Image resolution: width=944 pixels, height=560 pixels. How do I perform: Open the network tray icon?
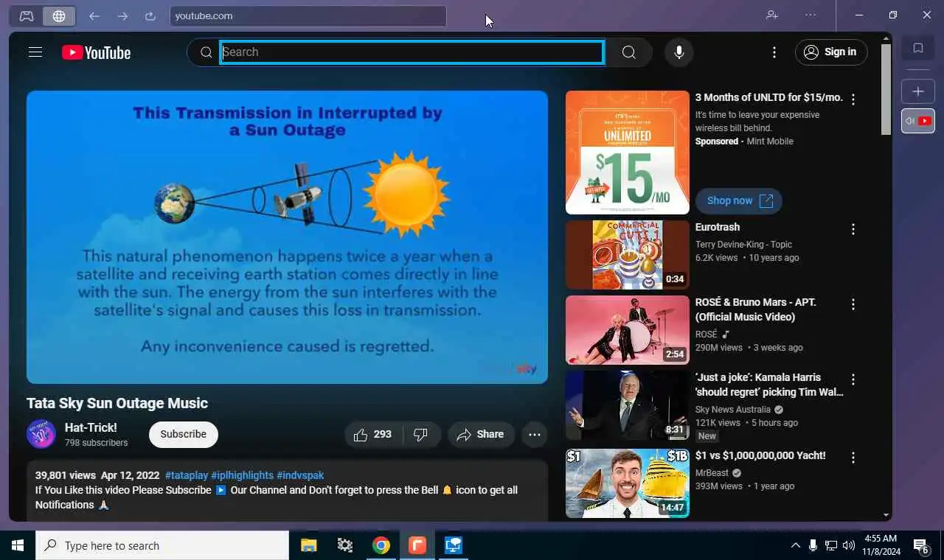[x=831, y=545]
